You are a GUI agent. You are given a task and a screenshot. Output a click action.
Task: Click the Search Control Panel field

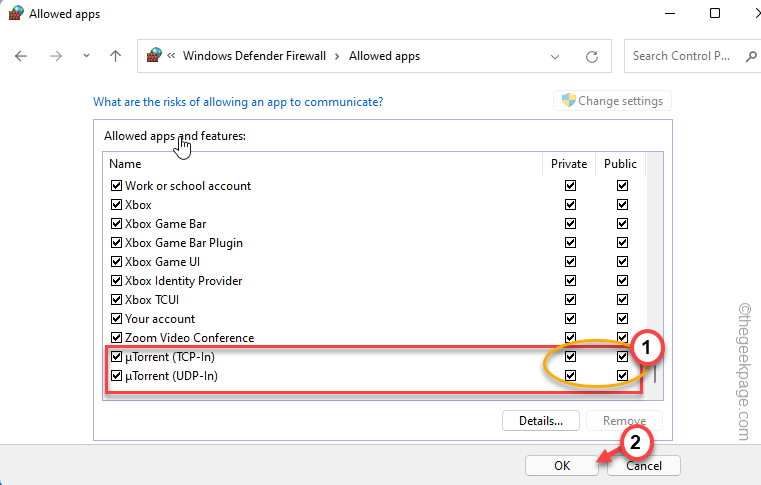click(x=684, y=56)
